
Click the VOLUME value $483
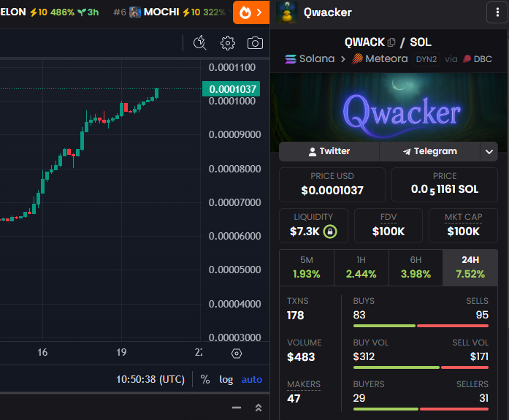pyautogui.click(x=301, y=357)
